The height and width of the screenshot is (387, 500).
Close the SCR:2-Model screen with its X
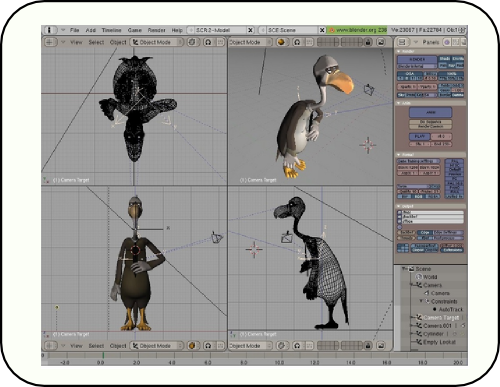(x=251, y=30)
